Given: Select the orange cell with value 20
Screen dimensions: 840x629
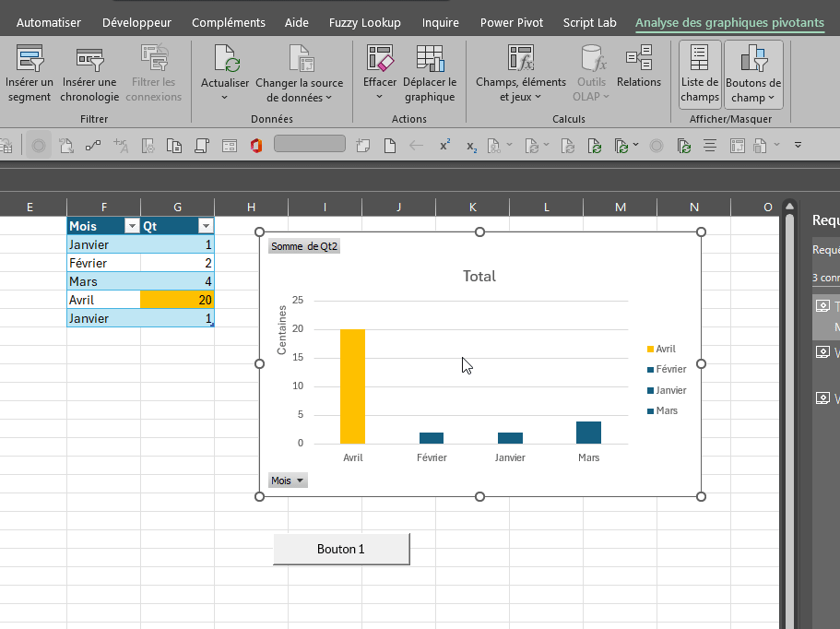Looking at the screenshot, I should point(177,300).
